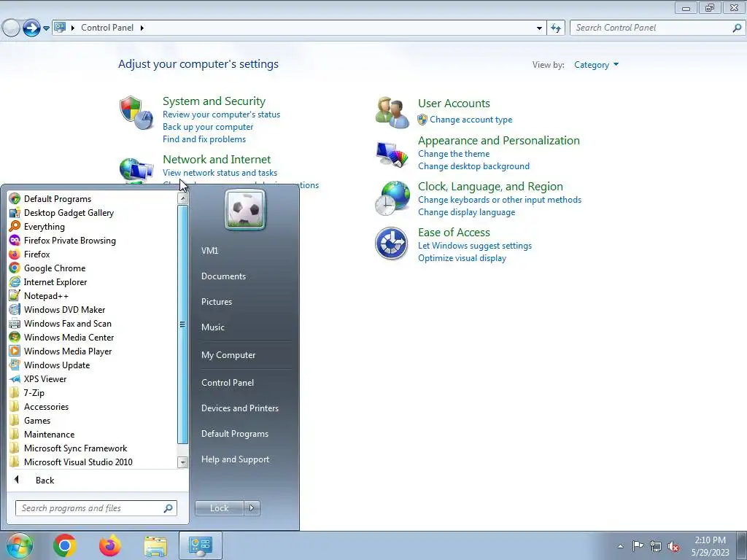The height and width of the screenshot is (560, 747).
Task: Click the Search Control Panel field
Action: (657, 28)
